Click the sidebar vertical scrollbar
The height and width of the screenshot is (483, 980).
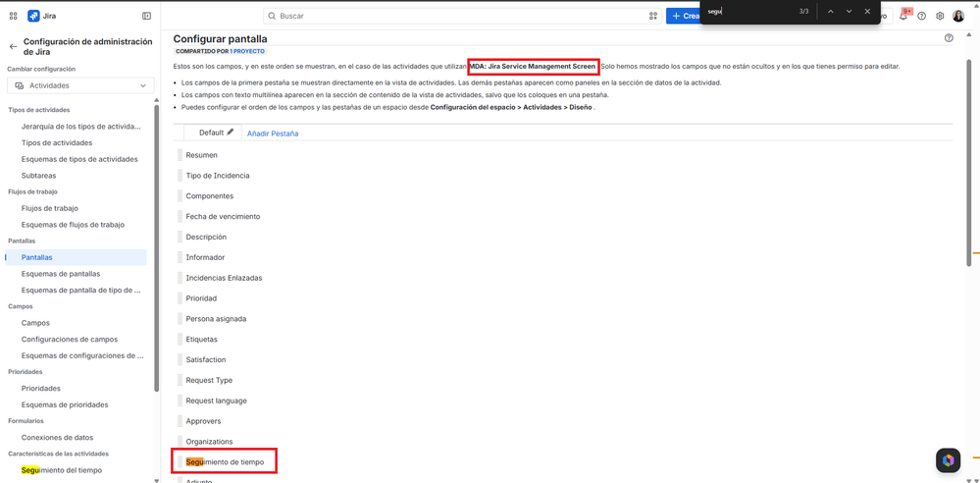156,250
